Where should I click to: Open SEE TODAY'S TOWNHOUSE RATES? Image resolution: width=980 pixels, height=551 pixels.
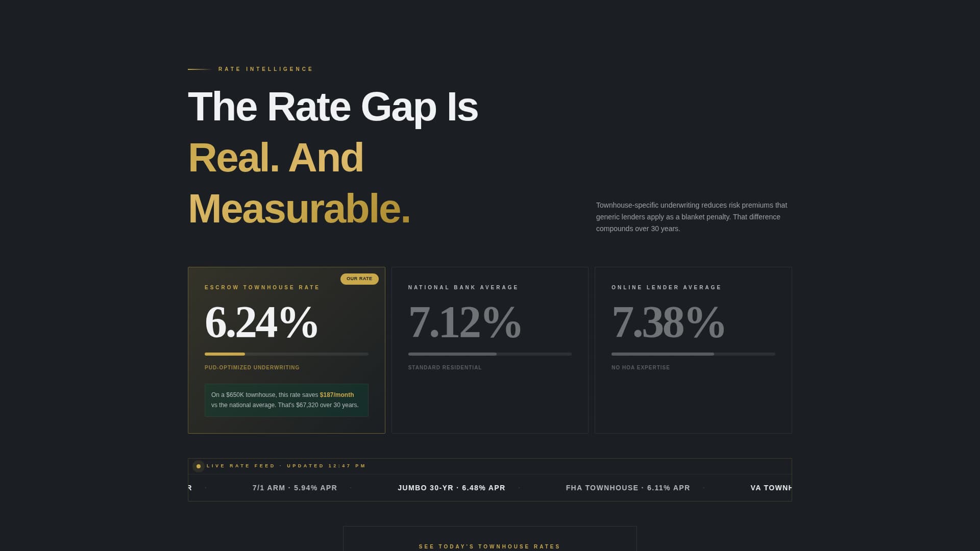tap(489, 546)
